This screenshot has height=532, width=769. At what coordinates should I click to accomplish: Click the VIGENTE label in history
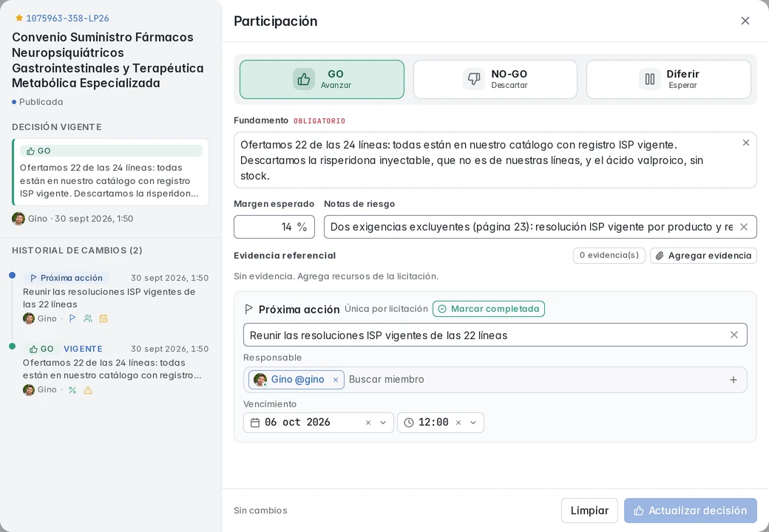click(83, 349)
